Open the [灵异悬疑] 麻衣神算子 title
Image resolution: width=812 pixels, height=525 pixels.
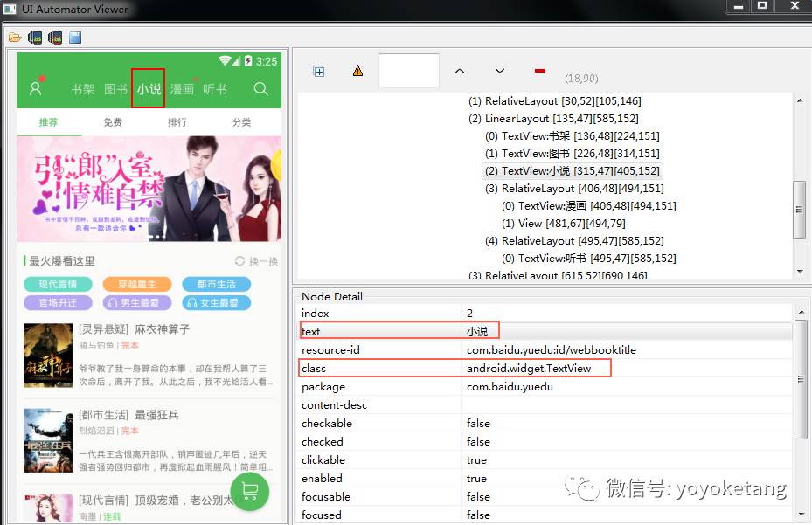[x=134, y=329]
